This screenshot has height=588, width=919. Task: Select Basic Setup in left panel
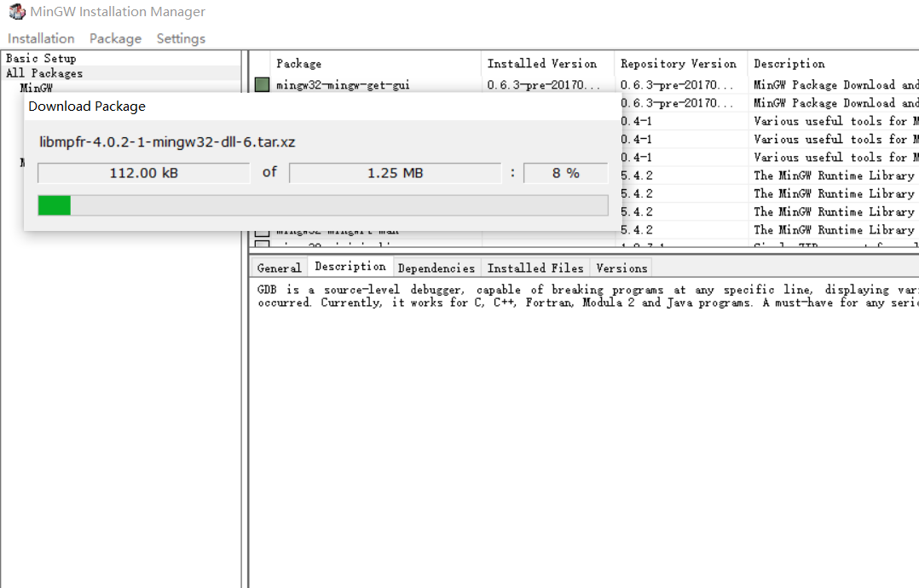pyautogui.click(x=41, y=59)
